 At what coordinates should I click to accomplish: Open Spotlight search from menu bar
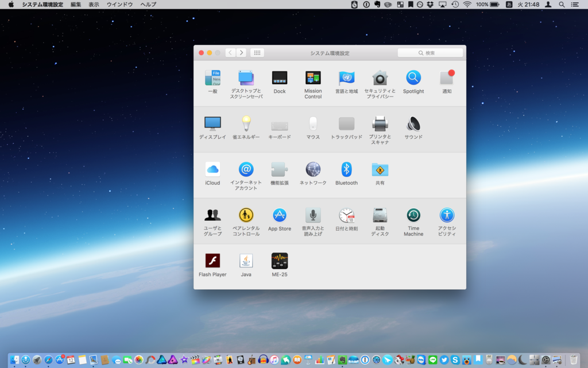click(562, 5)
